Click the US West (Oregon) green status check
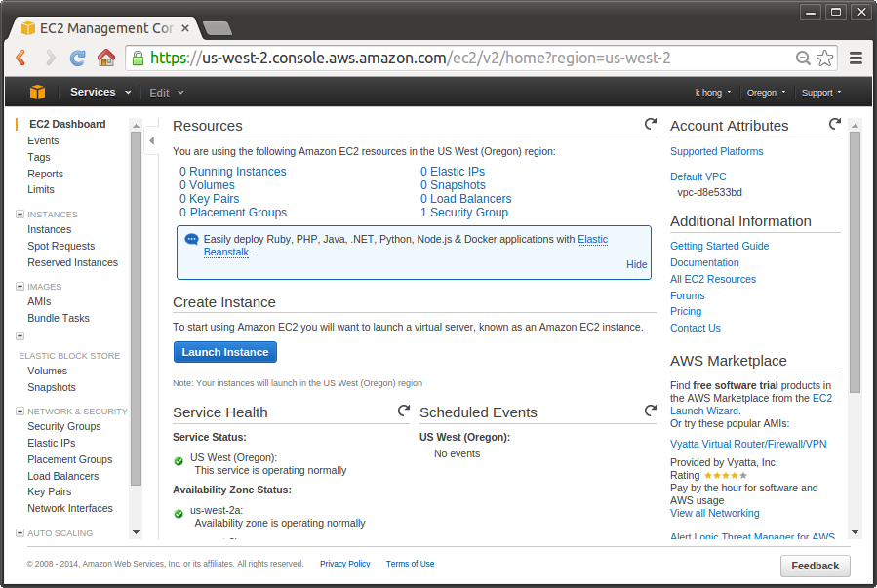Viewport: 877px width, 588px height. [x=179, y=461]
